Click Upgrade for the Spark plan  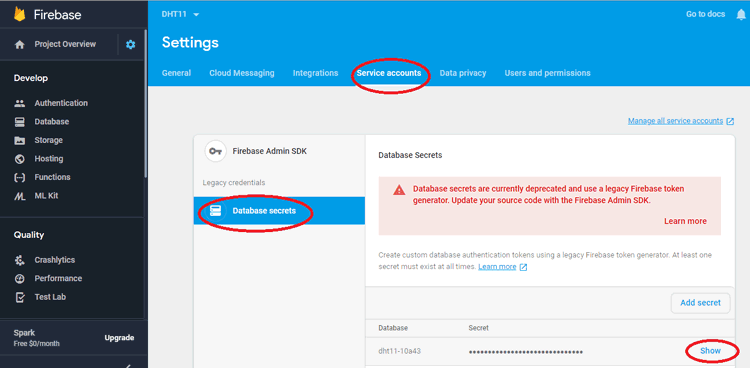click(119, 338)
